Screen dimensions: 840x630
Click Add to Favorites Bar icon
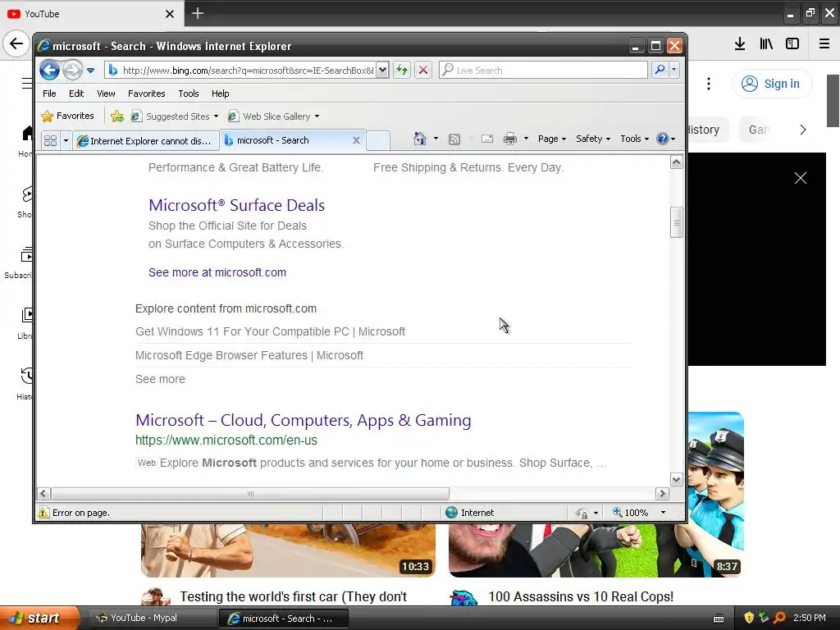116,116
